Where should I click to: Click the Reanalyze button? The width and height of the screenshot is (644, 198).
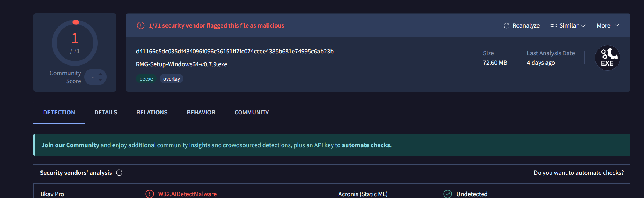522,25
